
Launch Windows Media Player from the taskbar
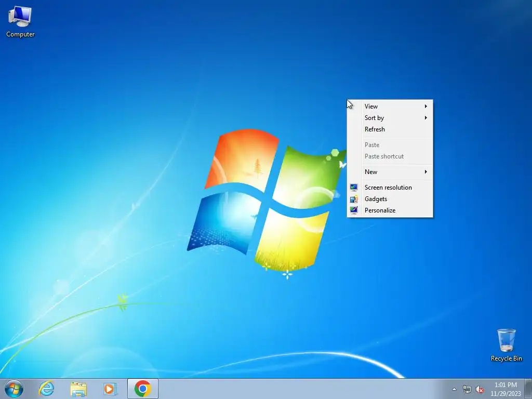pyautogui.click(x=110, y=389)
